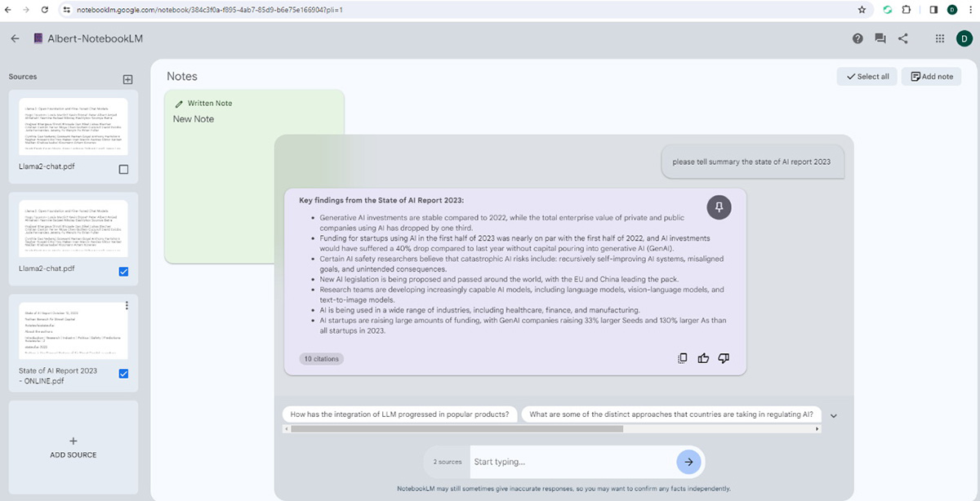Give thumbs down to the response
The height and width of the screenshot is (501, 980).
tap(724, 358)
